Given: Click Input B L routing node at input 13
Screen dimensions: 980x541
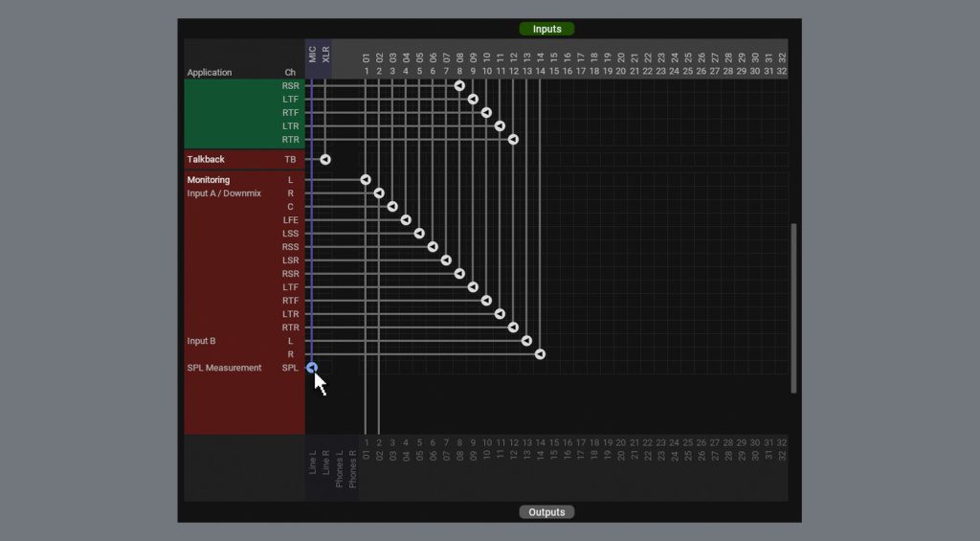Looking at the screenshot, I should pos(526,341).
